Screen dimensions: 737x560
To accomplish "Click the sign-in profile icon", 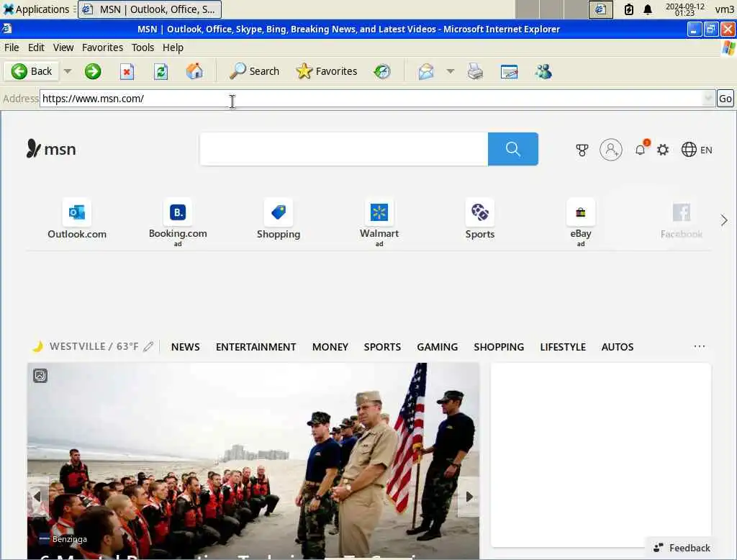I will [x=611, y=150].
